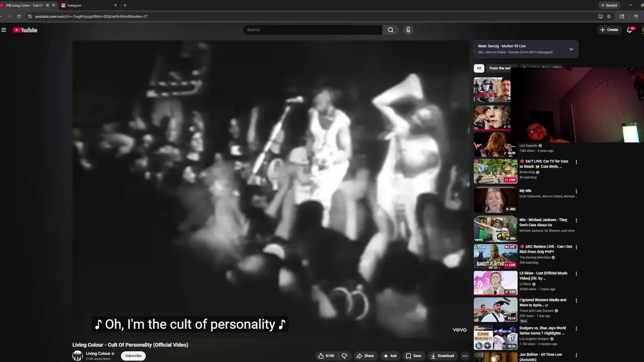644x362 pixels.
Task: Dislike the video with thumbs down
Action: [x=344, y=356]
